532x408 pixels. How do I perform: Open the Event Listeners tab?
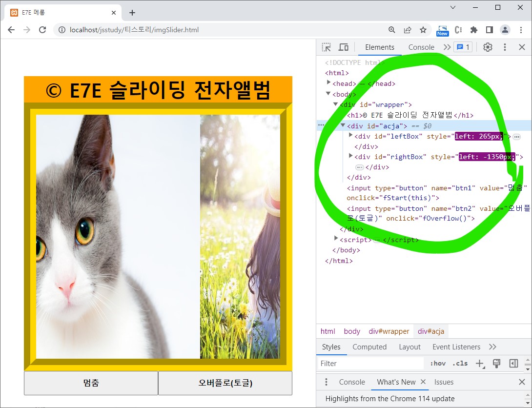[456, 347]
